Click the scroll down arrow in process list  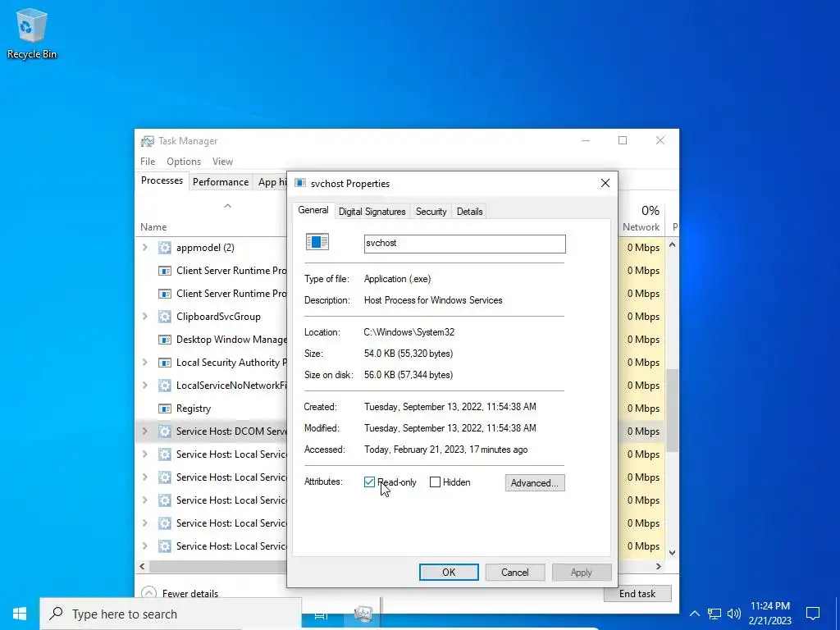point(673,553)
